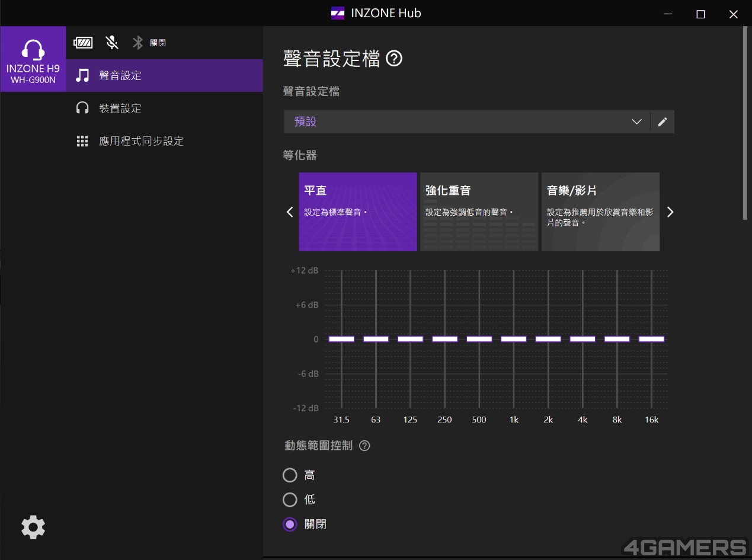752x560 pixels.
Task: Click the 1k equalizer slider handle
Action: click(x=514, y=339)
